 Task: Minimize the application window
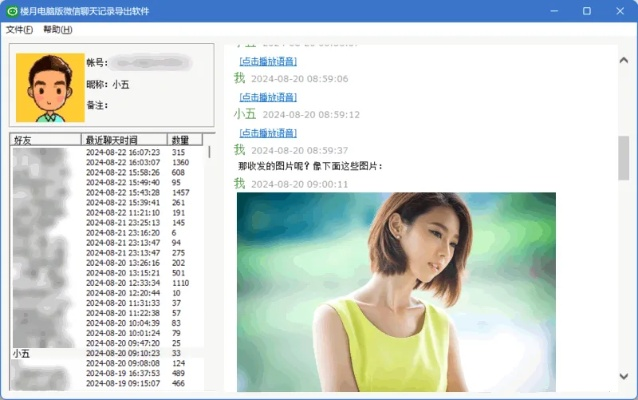tap(554, 11)
